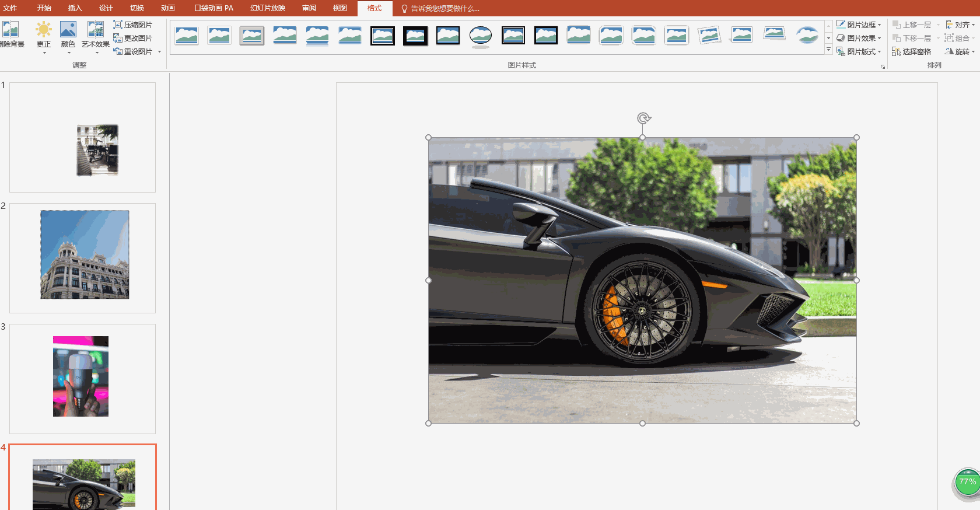Click 更改图片 change picture
The width and height of the screenshot is (980, 510).
133,38
